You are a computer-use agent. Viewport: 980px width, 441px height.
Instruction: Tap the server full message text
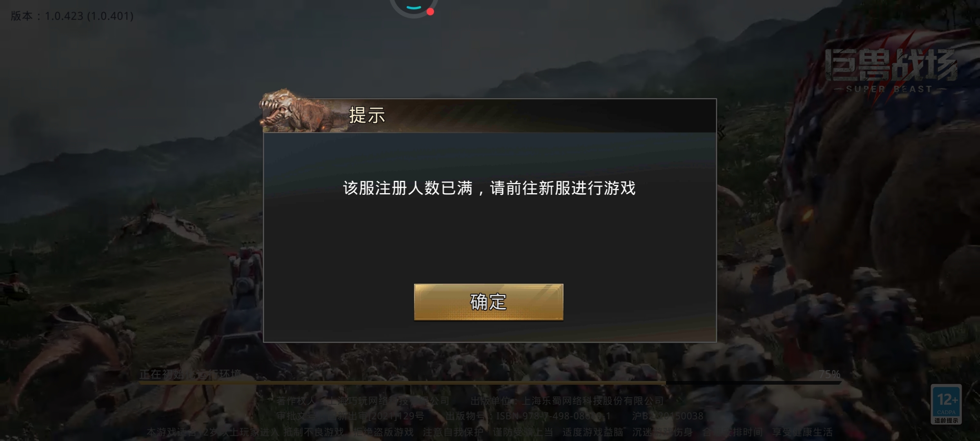[x=489, y=188]
